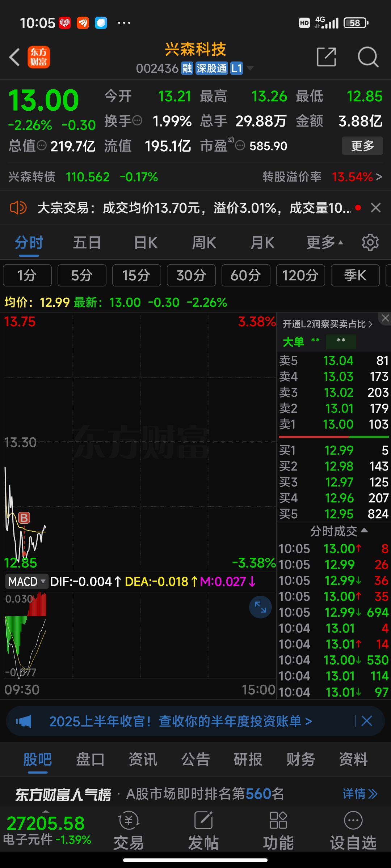Tap the speaker announcement icon
Image resolution: width=391 pixels, height=868 pixels.
(x=18, y=208)
